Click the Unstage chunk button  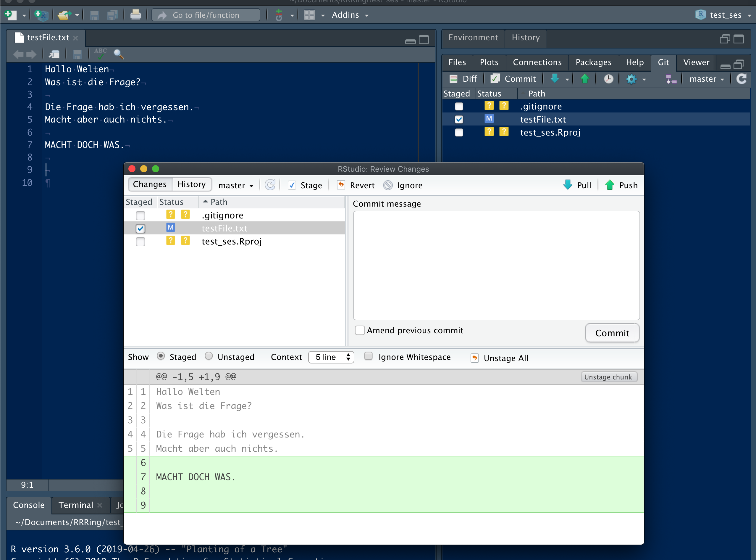[609, 377]
